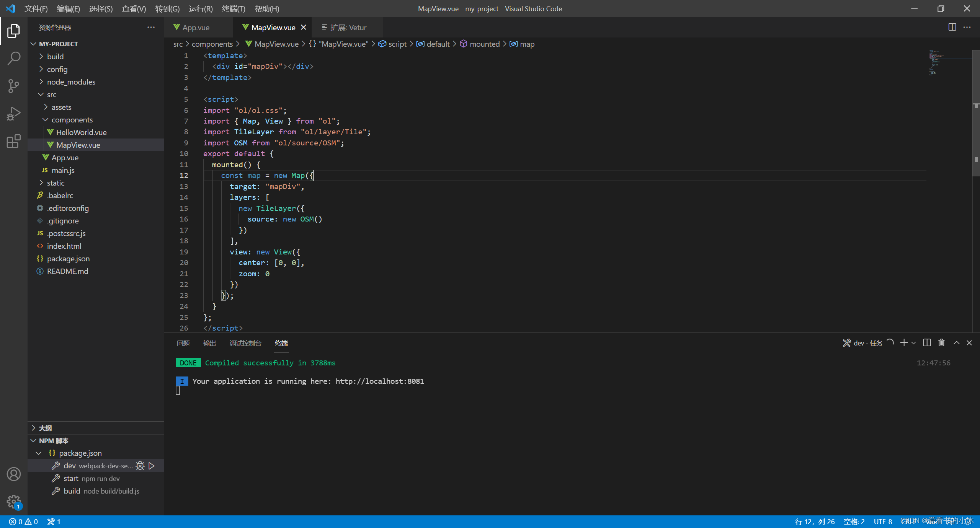
Task: Open the Accounts icon in activity bar
Action: pos(14,474)
